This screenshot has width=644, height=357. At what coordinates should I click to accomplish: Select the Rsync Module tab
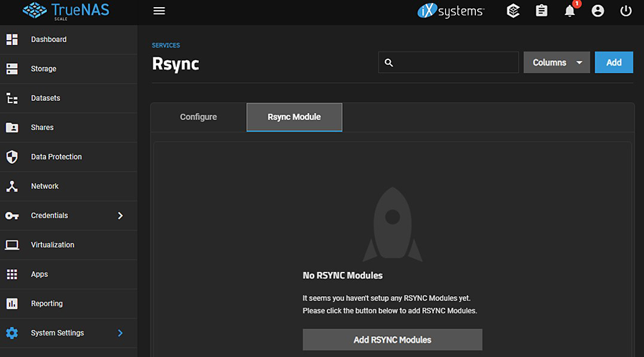(x=294, y=117)
